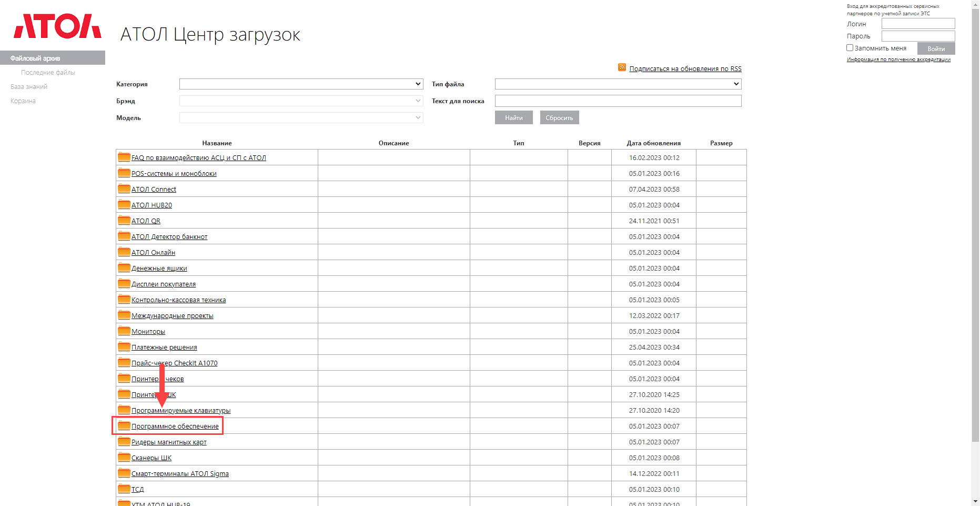
Task: Click folder icon next to Денежные ящики
Action: click(124, 267)
